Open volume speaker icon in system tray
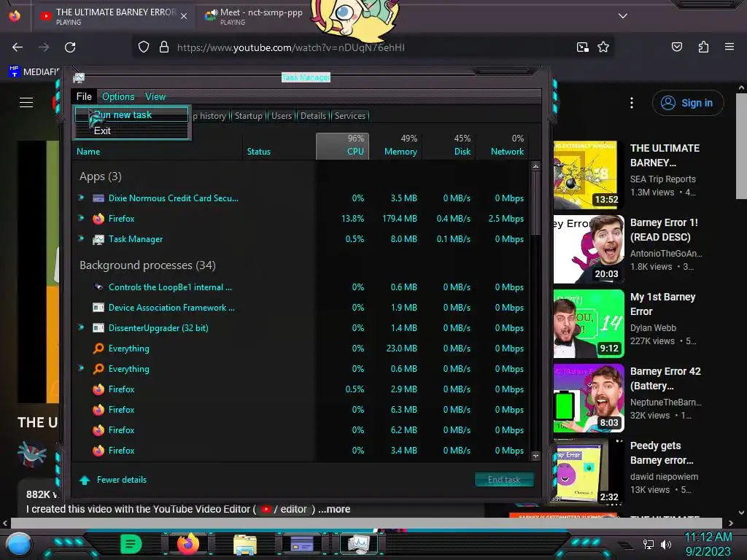Image resolution: width=747 pixels, height=560 pixels. pyautogui.click(x=665, y=544)
